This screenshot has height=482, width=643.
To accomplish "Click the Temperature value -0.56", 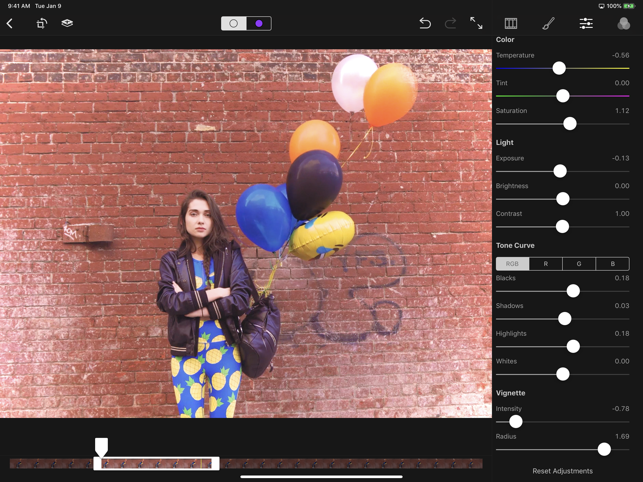I will pyautogui.click(x=620, y=55).
